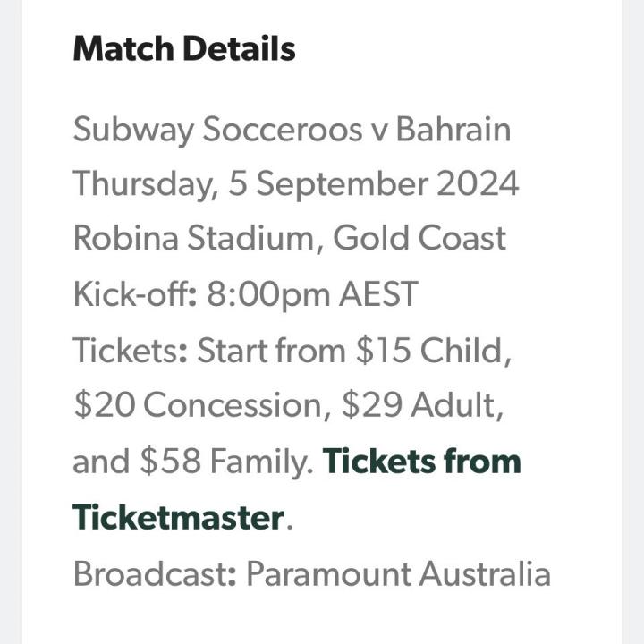This screenshot has width=644, height=644.
Task: Click the word Thursday in the date
Action: tap(145, 184)
